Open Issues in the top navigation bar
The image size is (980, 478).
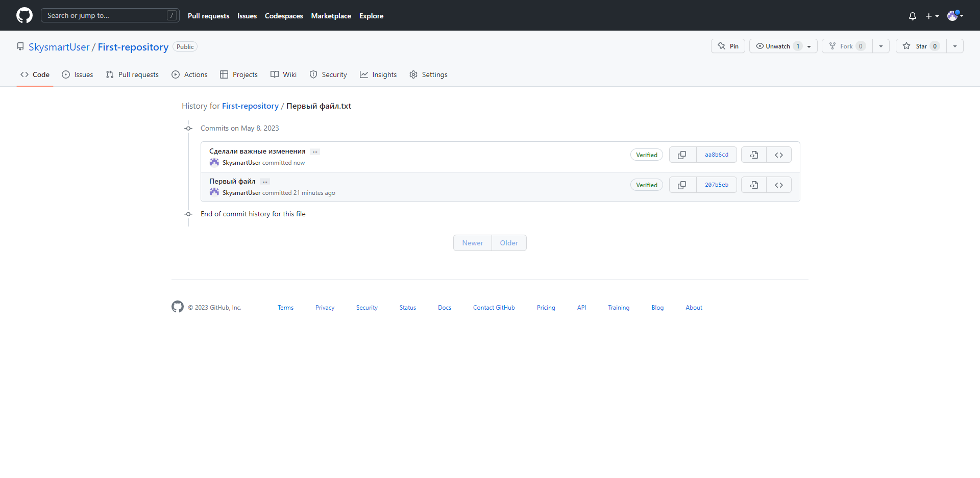tap(247, 16)
